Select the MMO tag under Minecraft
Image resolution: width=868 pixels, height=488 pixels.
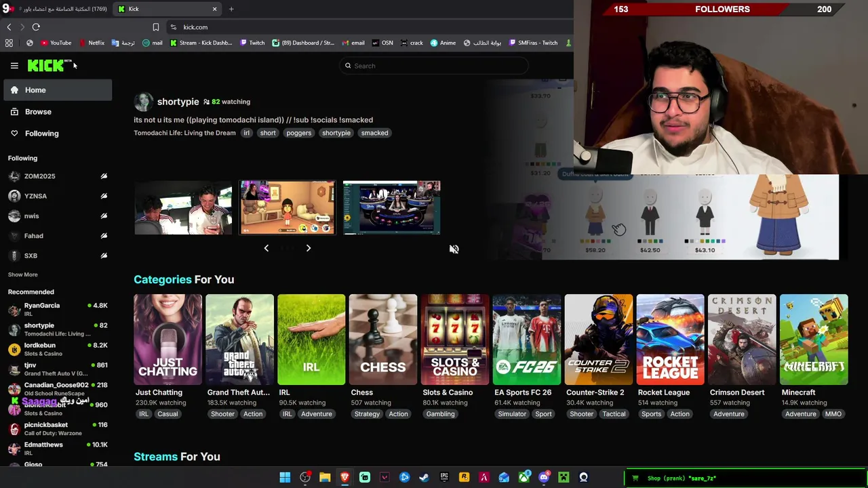coord(833,414)
